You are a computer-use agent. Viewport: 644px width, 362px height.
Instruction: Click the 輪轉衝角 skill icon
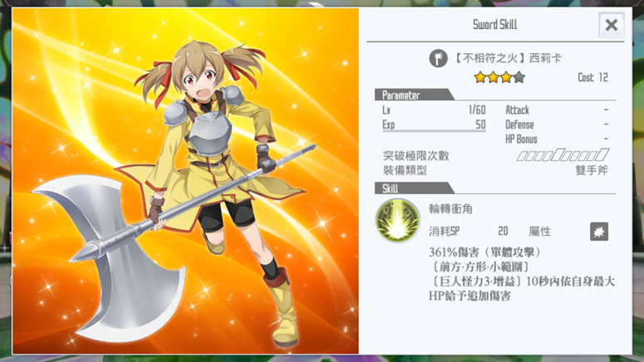point(397,220)
